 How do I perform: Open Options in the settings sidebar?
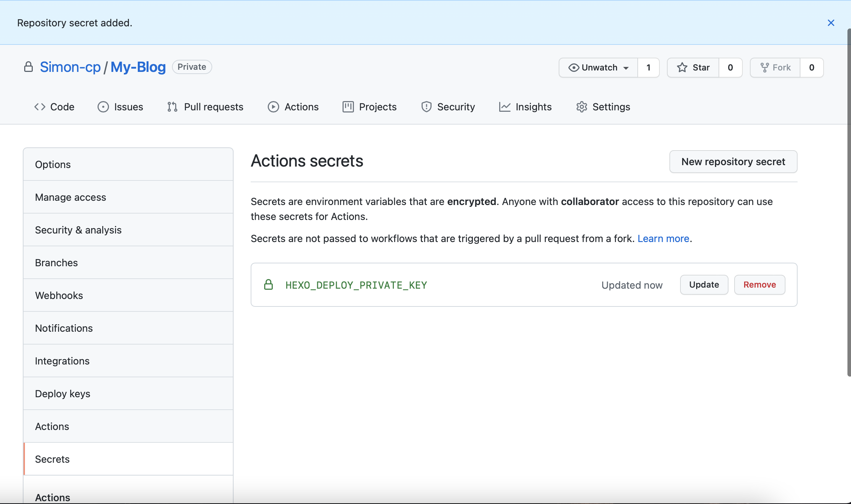coord(128,164)
